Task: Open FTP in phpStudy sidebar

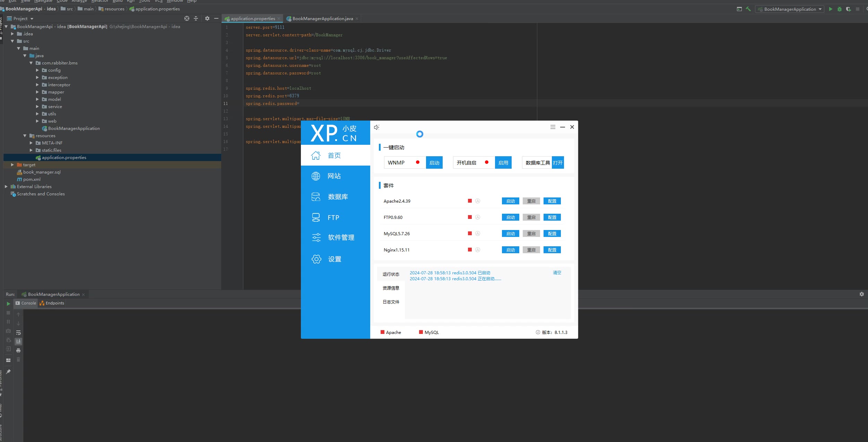Action: tap(336, 218)
